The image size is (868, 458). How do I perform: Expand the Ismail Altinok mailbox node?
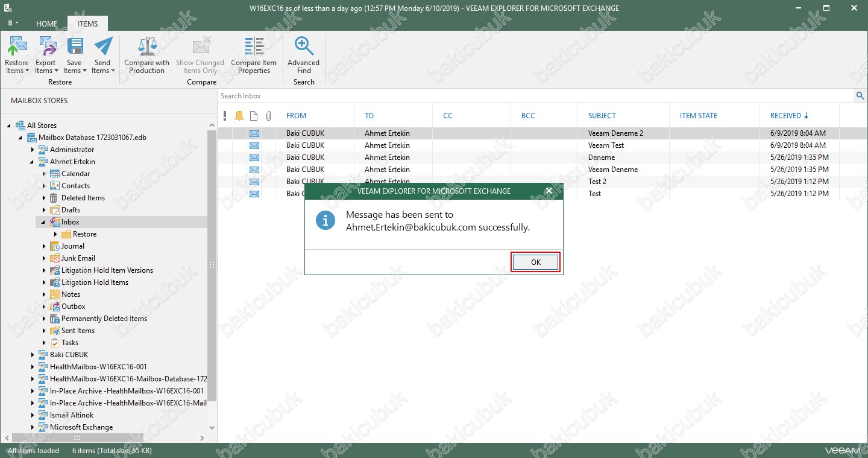click(x=33, y=415)
